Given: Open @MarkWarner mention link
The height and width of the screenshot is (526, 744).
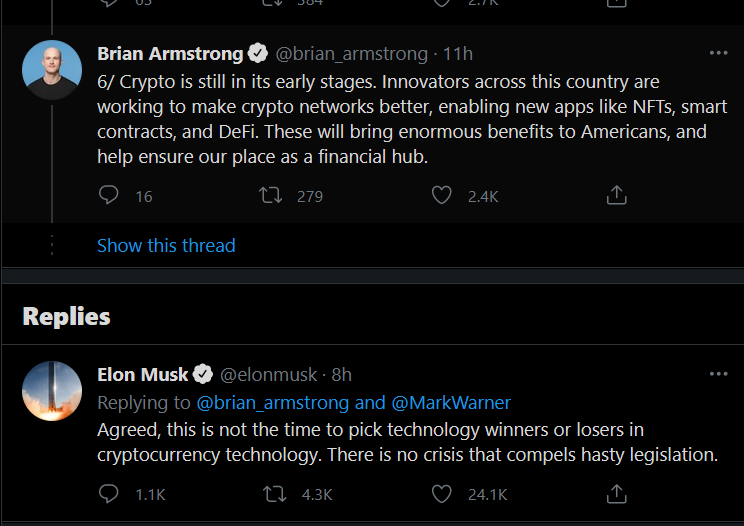Looking at the screenshot, I should 450,403.
